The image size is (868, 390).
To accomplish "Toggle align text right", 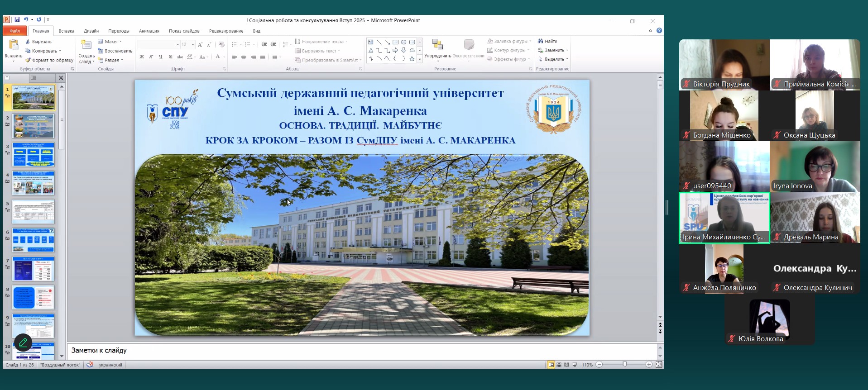I will coord(253,57).
